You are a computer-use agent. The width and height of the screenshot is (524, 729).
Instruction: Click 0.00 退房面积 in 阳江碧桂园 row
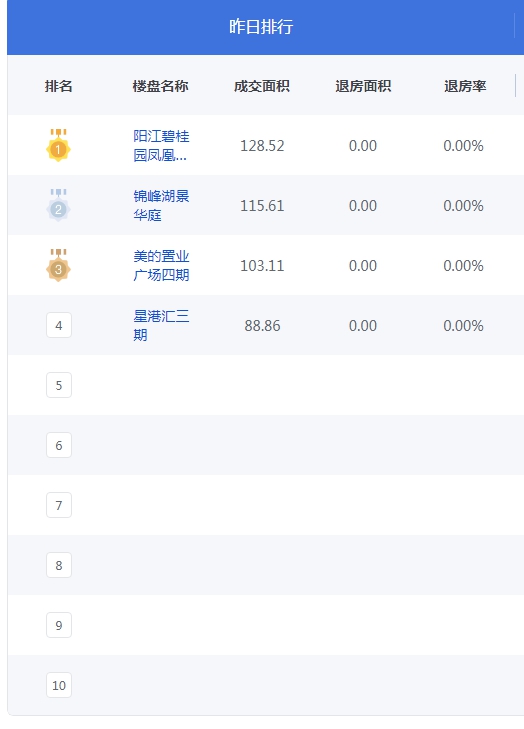[x=363, y=146]
